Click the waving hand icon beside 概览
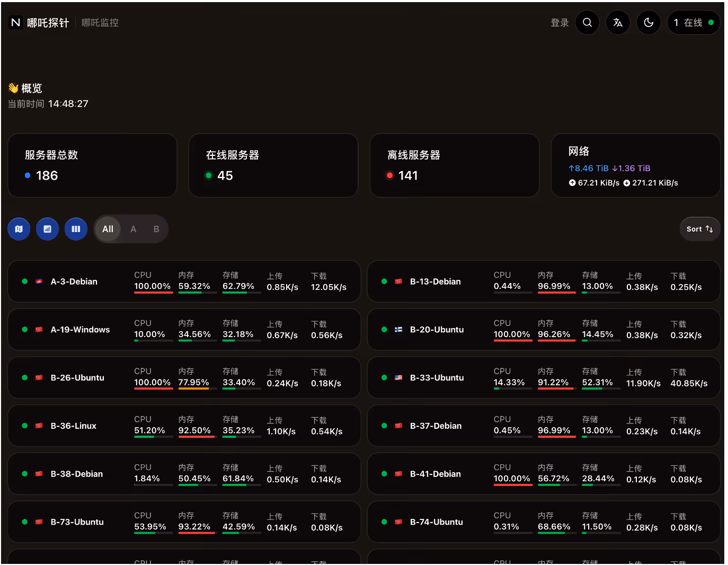728x565 pixels. [13, 88]
